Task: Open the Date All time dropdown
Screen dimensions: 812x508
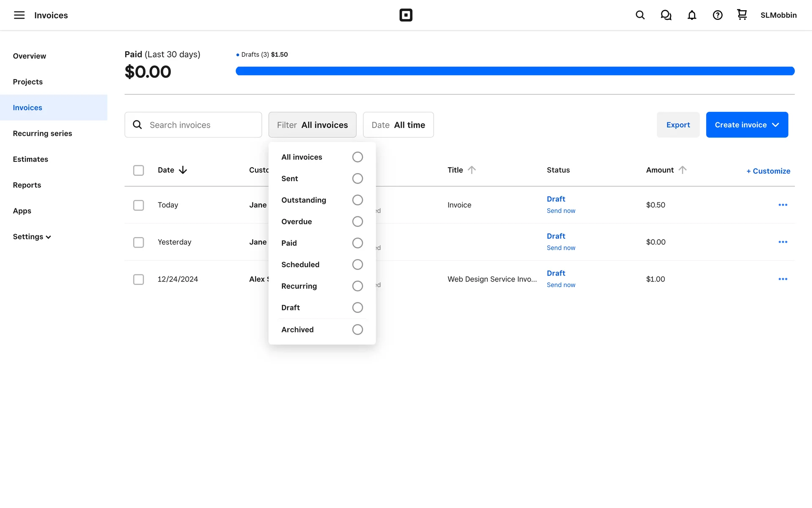Action: [398, 125]
